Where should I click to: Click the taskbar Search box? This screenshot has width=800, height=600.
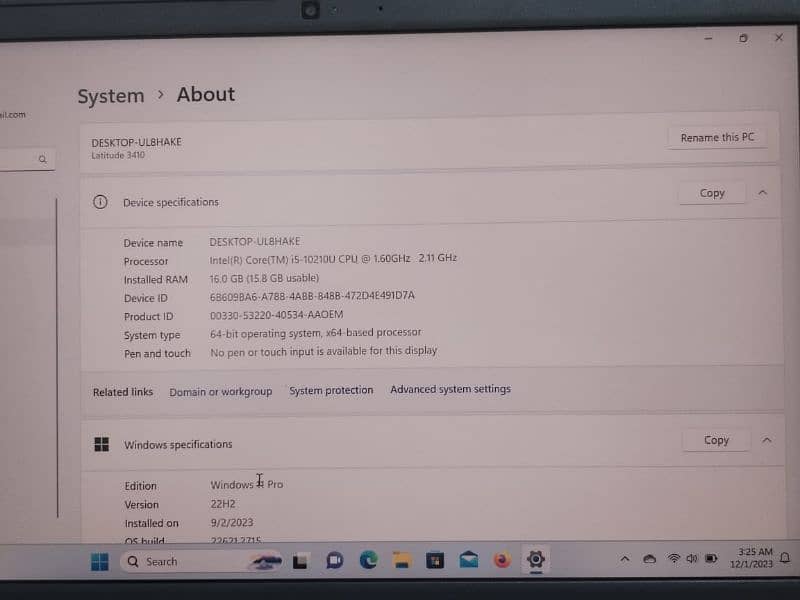[x=202, y=561]
